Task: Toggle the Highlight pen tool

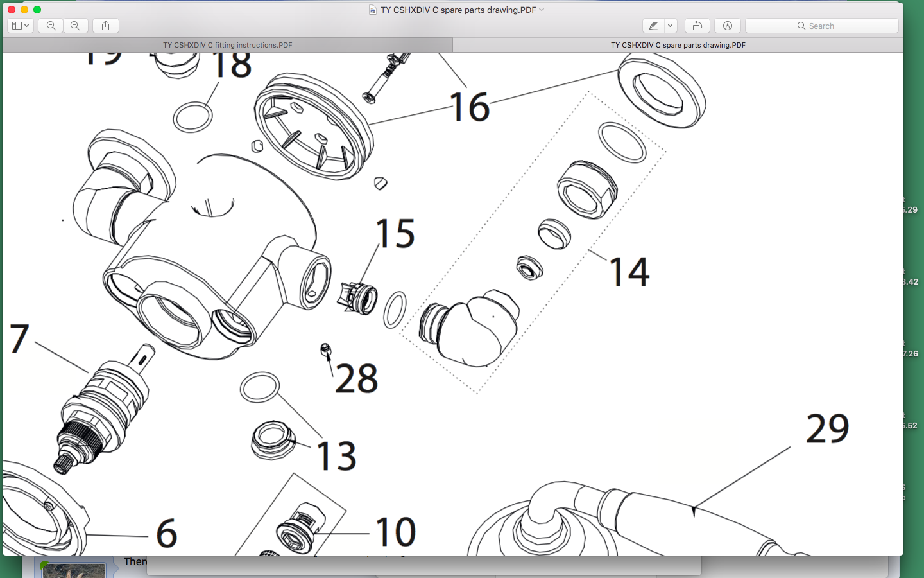Action: coord(653,26)
